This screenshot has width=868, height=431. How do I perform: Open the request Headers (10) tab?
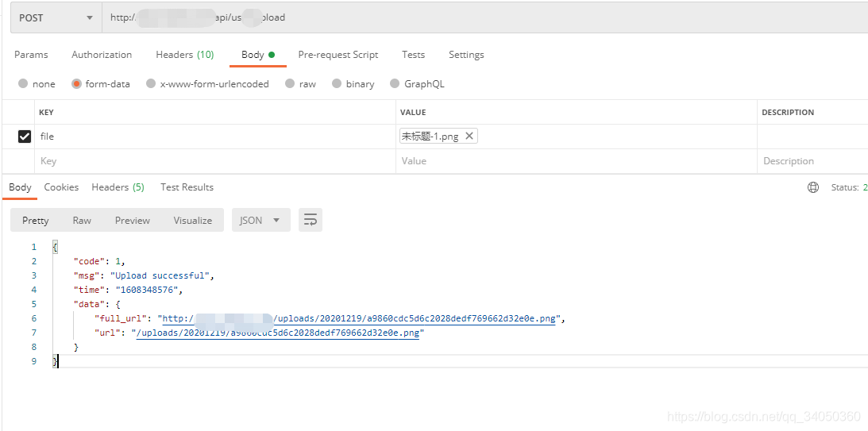coord(184,54)
